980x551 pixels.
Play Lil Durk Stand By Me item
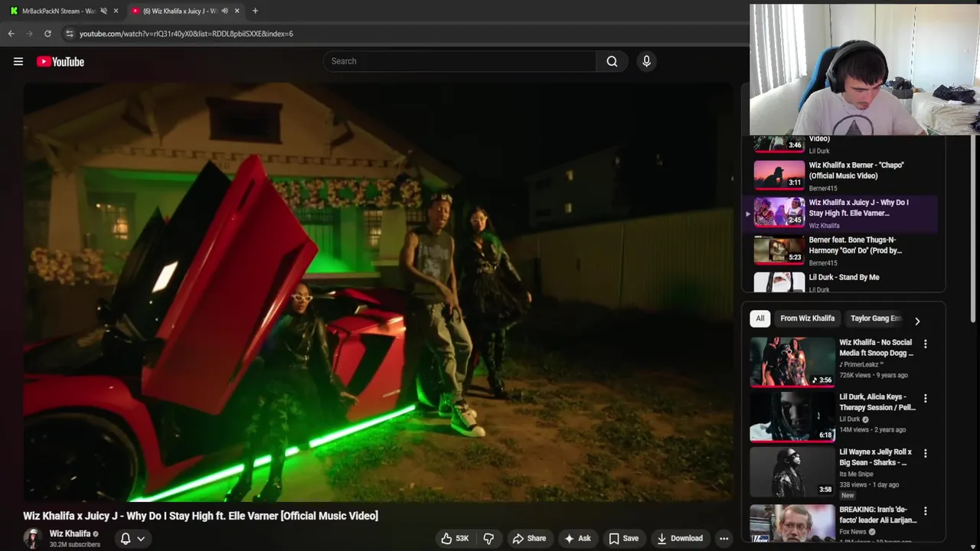(841, 282)
